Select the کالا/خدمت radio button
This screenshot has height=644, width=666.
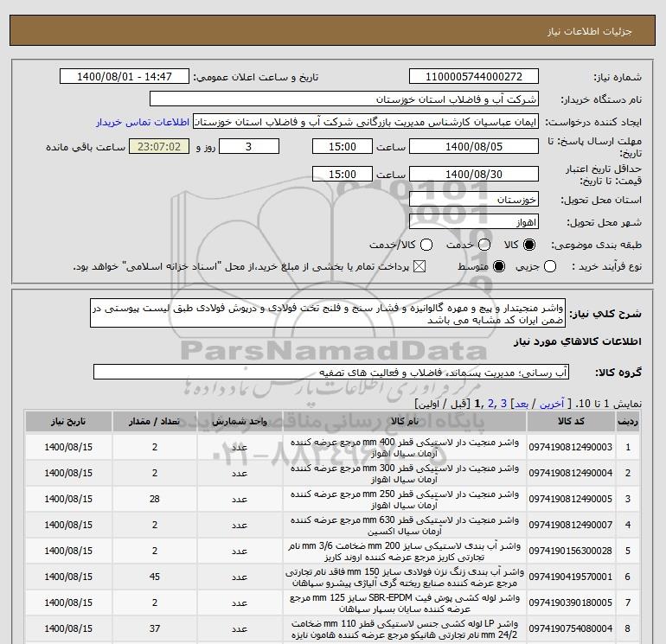[x=426, y=245]
